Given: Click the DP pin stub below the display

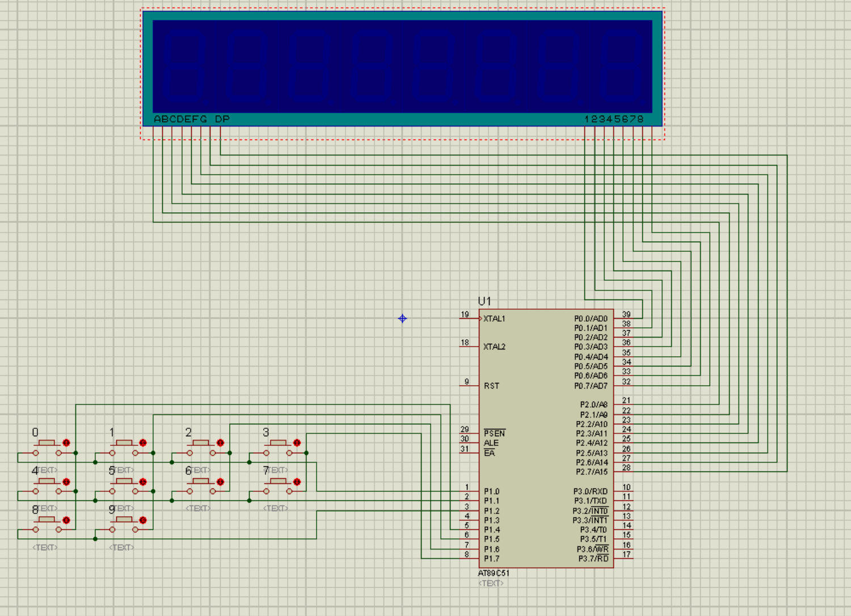Looking at the screenshot, I should click(220, 132).
